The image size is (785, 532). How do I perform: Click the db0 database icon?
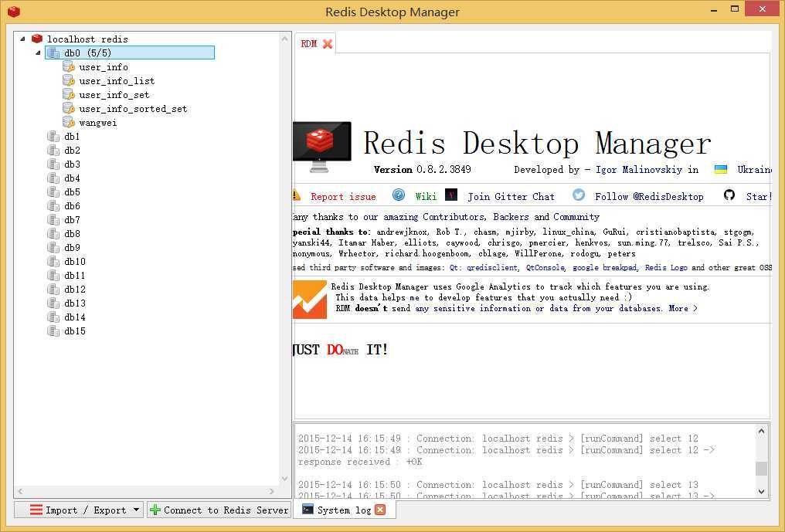53,53
